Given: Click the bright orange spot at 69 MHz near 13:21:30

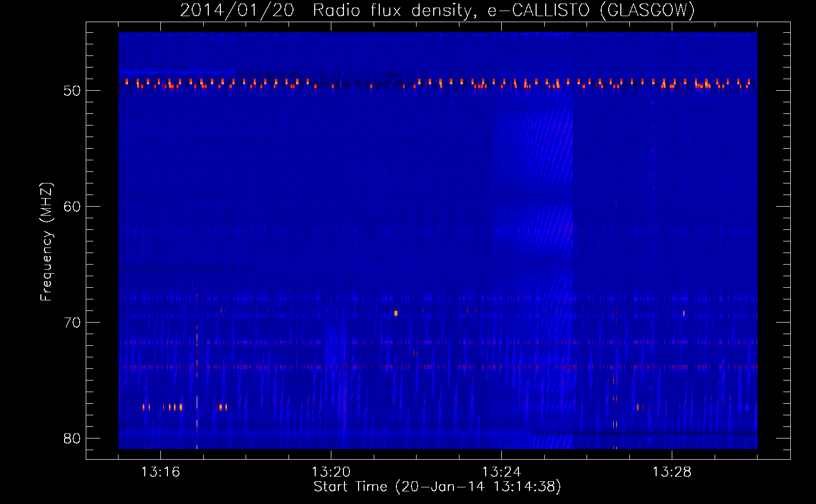Looking at the screenshot, I should coord(396,313).
